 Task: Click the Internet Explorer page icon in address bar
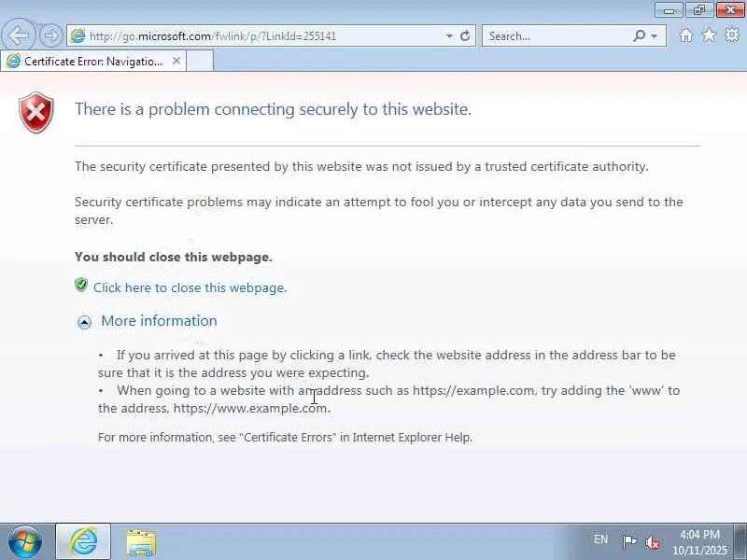pyautogui.click(x=78, y=35)
